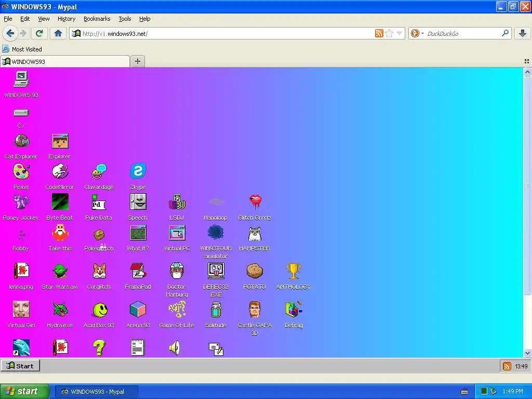Image resolution: width=532 pixels, height=399 pixels.
Task: Open Byte Beat
Action: point(60,207)
